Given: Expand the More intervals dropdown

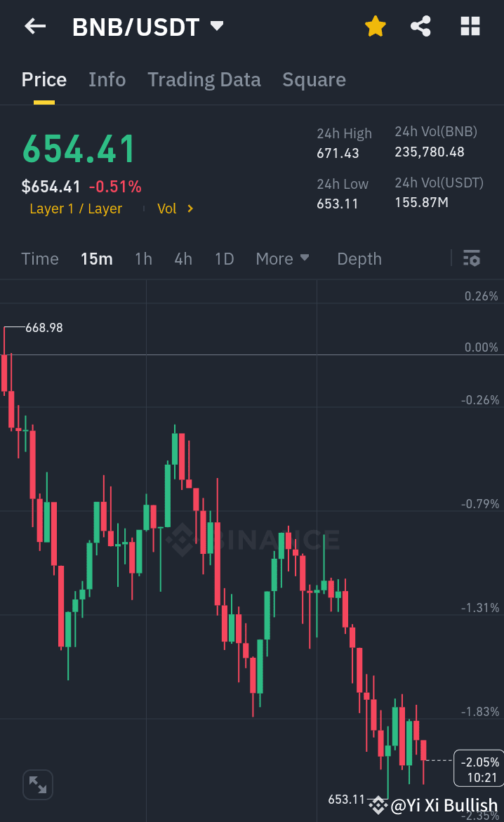Looking at the screenshot, I should (282, 258).
